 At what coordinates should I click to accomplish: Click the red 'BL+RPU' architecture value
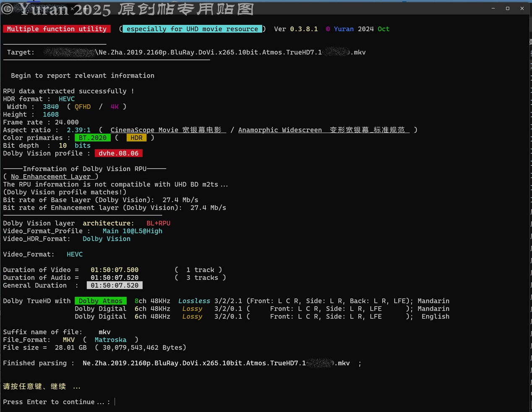[158, 223]
